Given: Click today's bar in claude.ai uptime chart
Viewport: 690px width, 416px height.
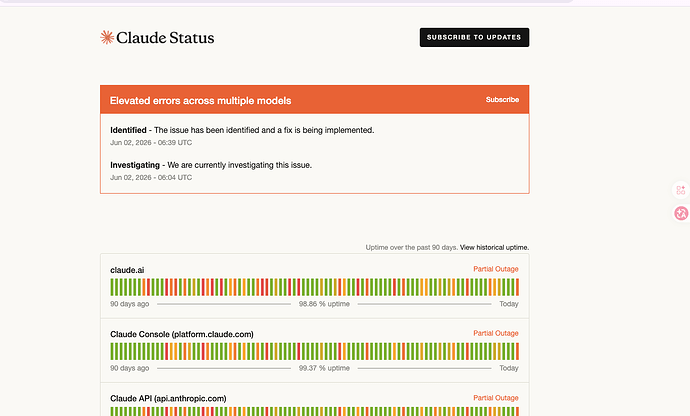Looking at the screenshot, I should tap(518, 287).
